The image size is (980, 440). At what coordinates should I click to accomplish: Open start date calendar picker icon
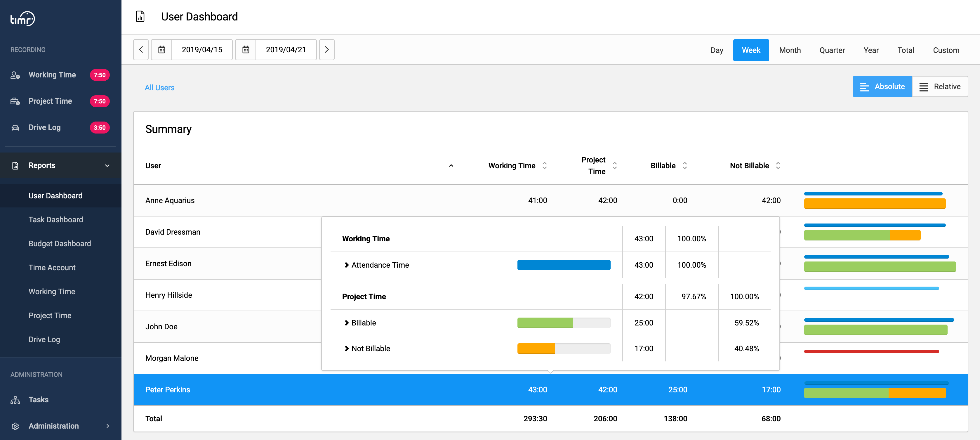pyautogui.click(x=162, y=49)
